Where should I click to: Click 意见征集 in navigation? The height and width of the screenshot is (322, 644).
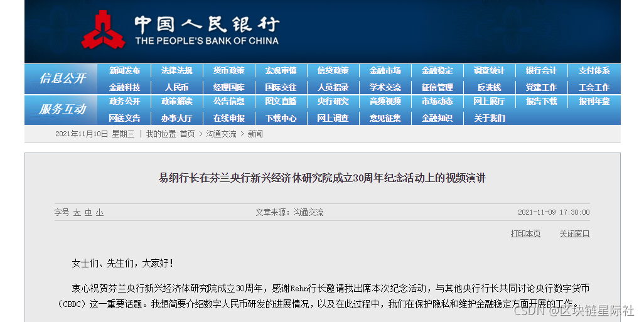point(385,118)
